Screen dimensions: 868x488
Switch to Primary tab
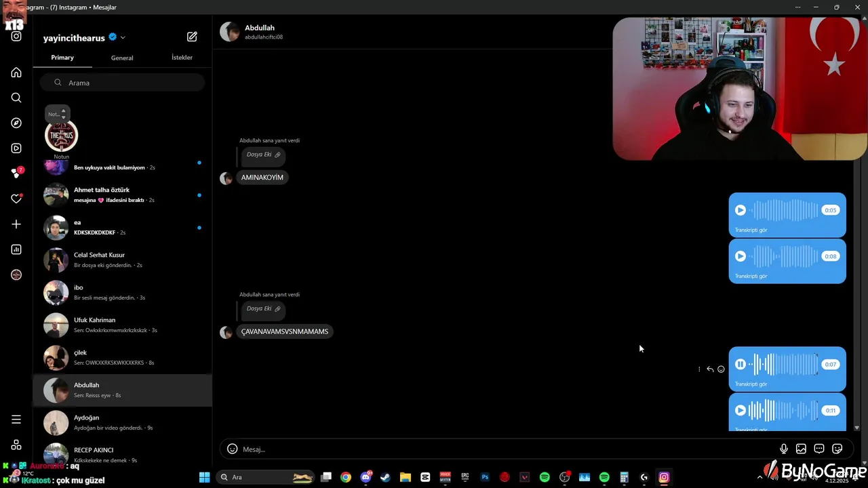tap(62, 58)
